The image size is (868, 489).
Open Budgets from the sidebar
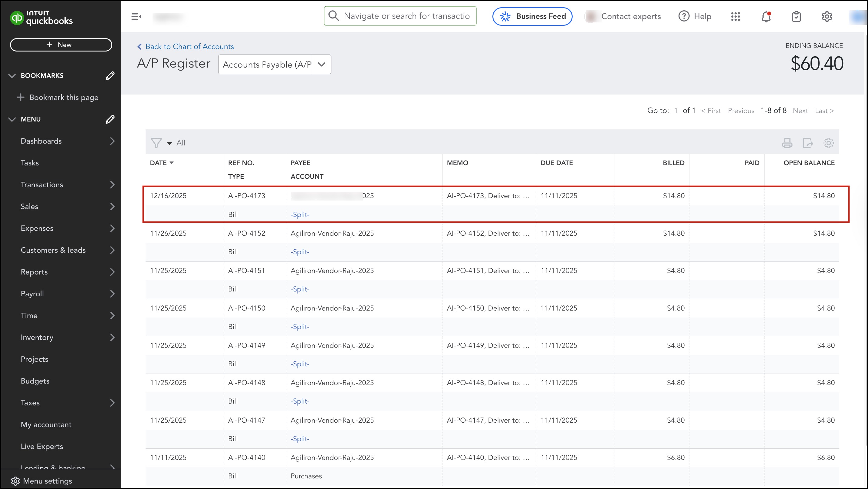(x=35, y=381)
